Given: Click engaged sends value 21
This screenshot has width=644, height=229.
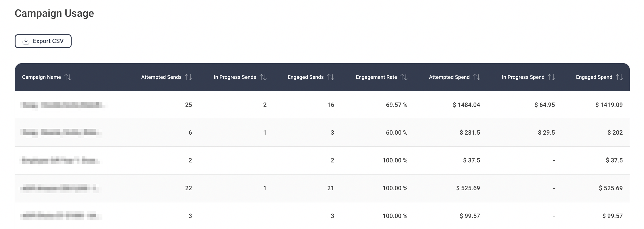Looking at the screenshot, I should point(331,188).
